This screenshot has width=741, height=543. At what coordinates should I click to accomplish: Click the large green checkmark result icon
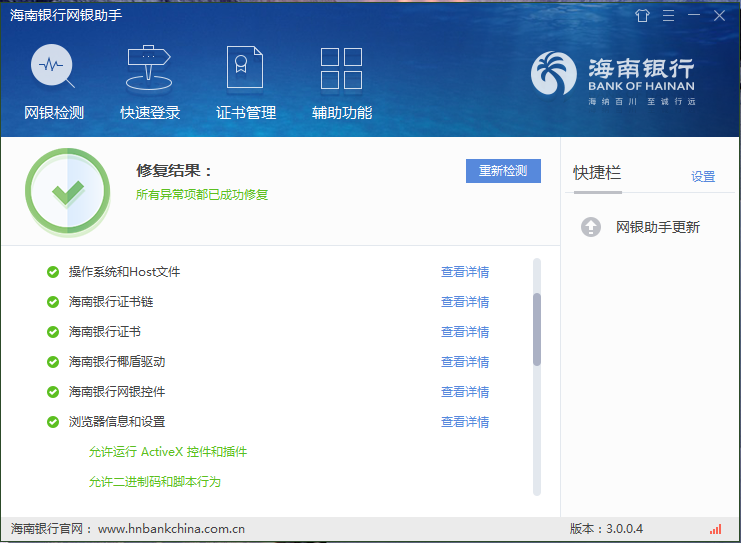pos(68,192)
